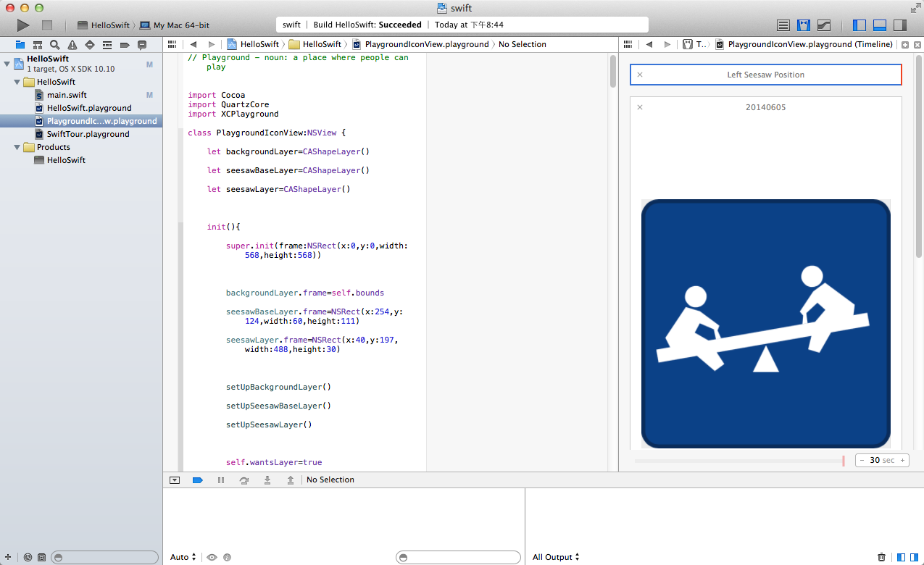The image size is (924, 565).
Task: Click the timeline scrubber track
Action: click(x=739, y=461)
